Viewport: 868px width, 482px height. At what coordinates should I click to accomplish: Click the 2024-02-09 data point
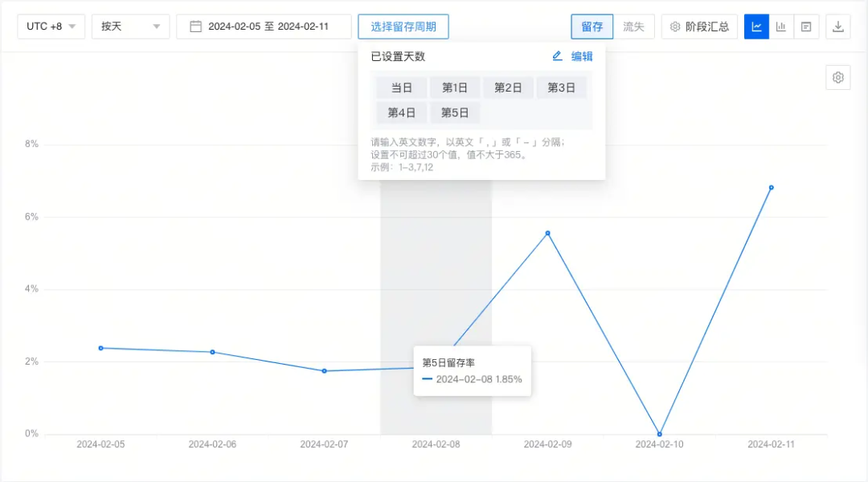pos(547,233)
